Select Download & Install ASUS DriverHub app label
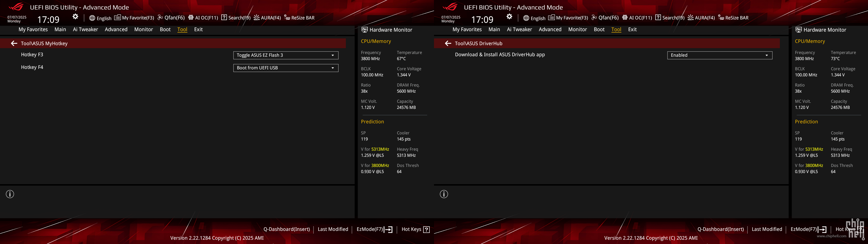The image size is (868, 244). [x=500, y=55]
